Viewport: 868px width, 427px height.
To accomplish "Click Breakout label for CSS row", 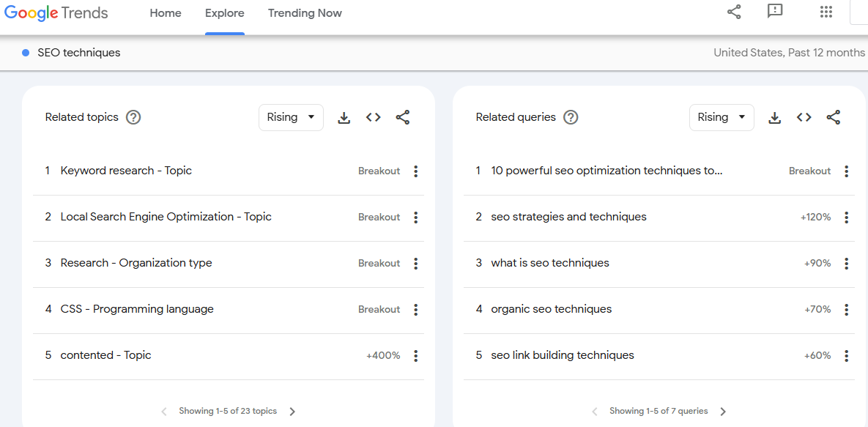I will (x=379, y=310).
